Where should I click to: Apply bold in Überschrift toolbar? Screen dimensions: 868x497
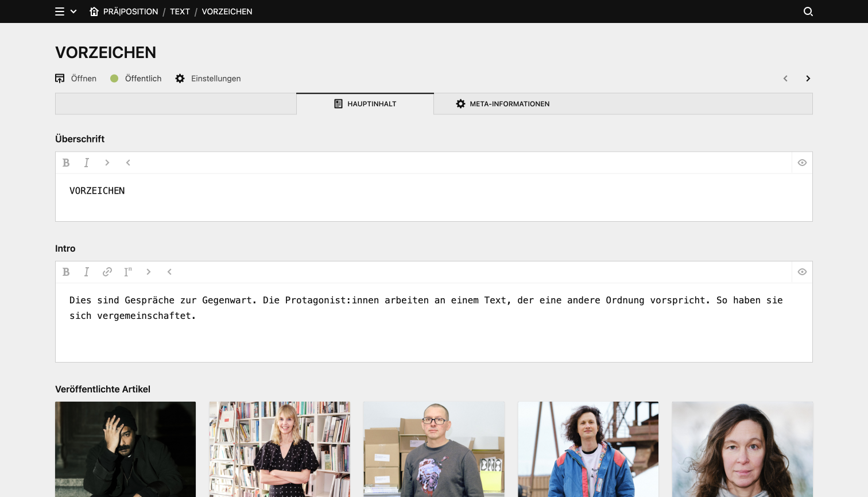[66, 163]
